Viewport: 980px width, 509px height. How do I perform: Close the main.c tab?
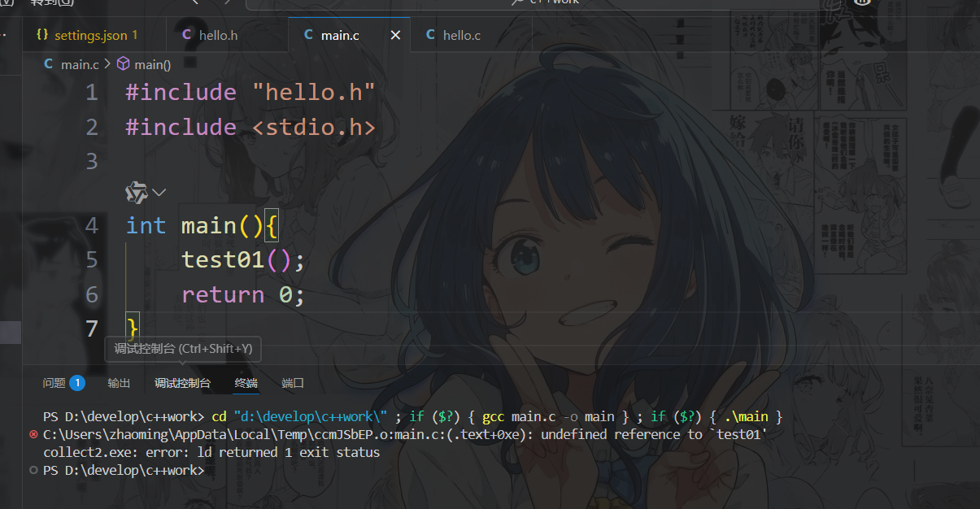coord(396,35)
